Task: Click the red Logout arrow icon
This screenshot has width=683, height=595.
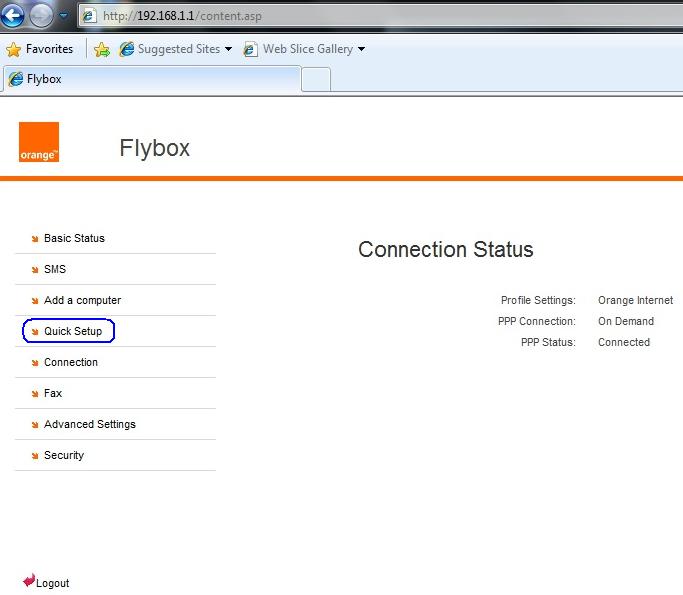Action: tap(29, 580)
